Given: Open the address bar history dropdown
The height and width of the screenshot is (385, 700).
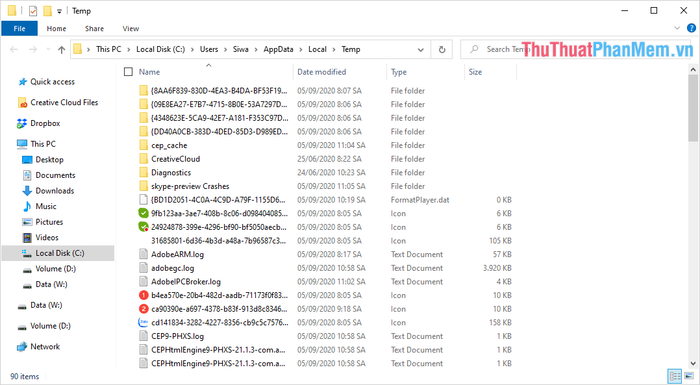Looking at the screenshot, I should (x=421, y=50).
